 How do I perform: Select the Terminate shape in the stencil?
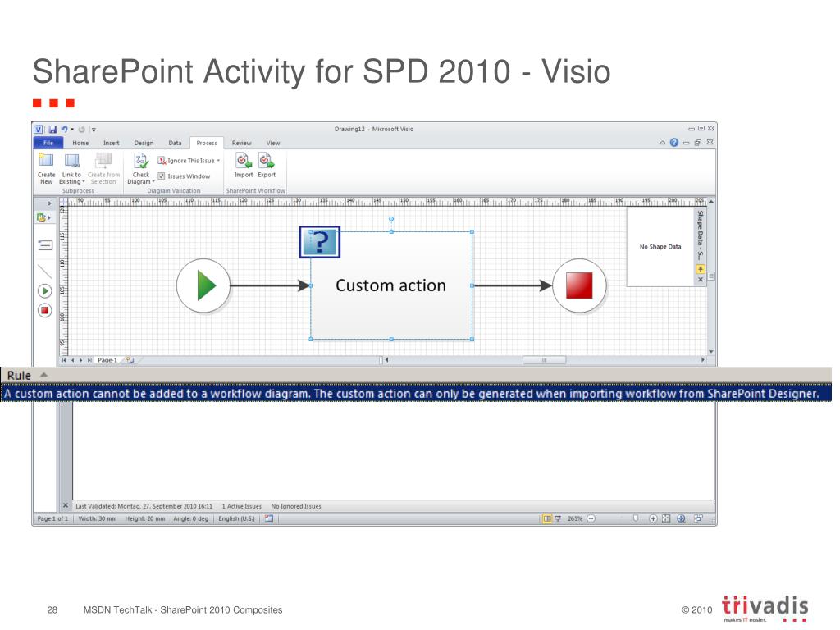pyautogui.click(x=45, y=310)
